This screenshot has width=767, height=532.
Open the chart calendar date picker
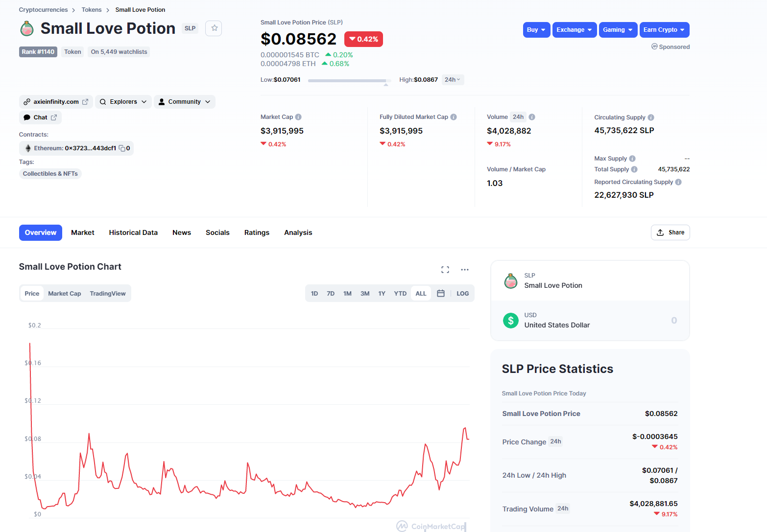(x=441, y=294)
